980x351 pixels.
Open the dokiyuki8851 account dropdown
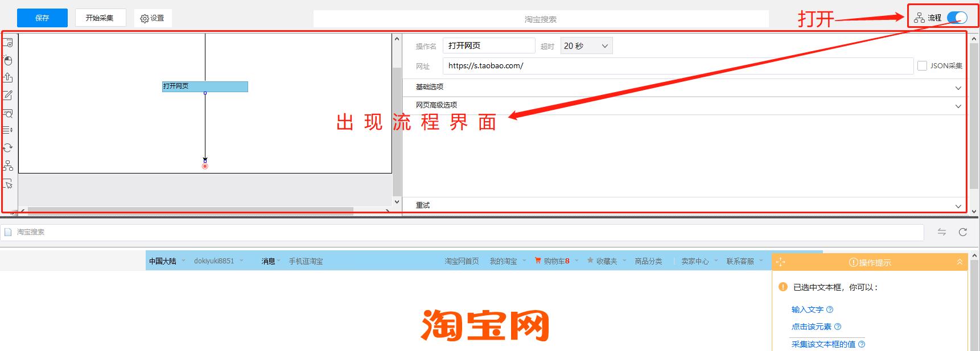pyautogui.click(x=219, y=261)
